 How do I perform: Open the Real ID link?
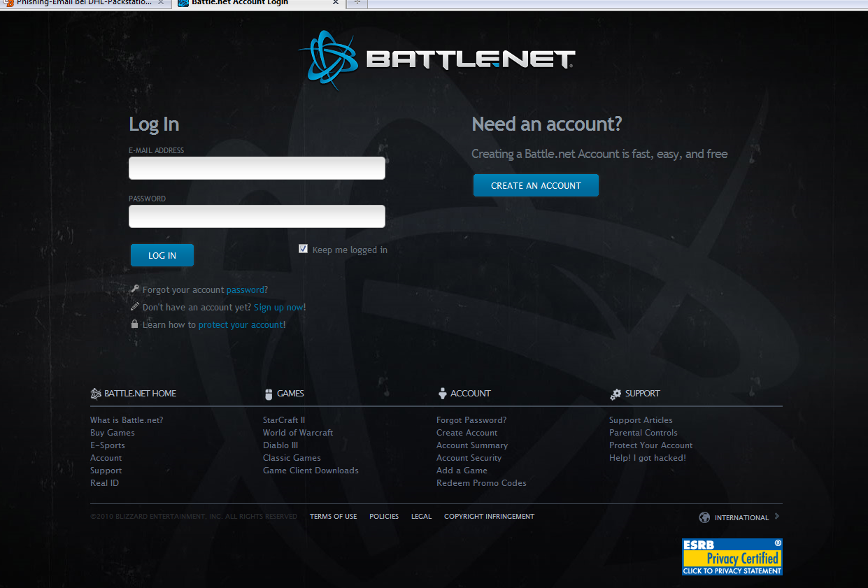coord(105,483)
